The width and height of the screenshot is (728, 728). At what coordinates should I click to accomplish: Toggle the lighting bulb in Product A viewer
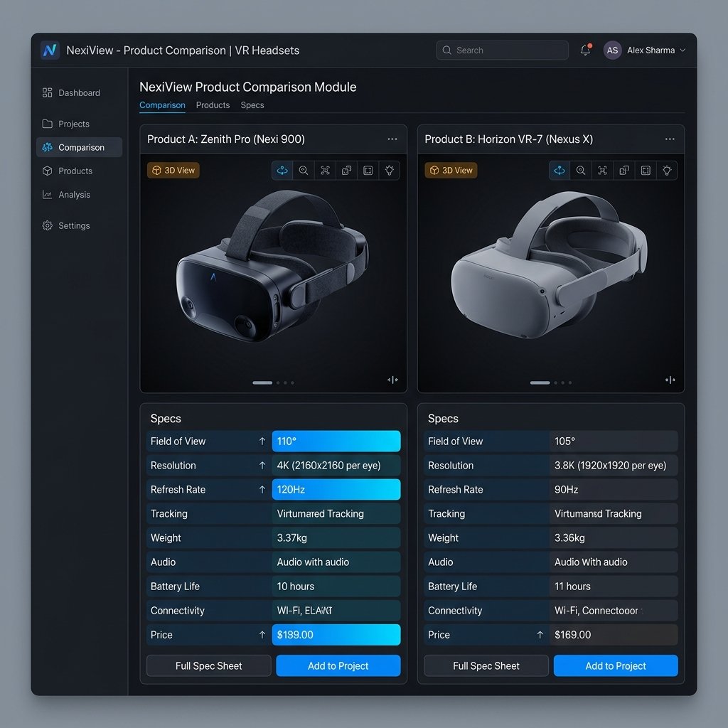[x=389, y=171]
